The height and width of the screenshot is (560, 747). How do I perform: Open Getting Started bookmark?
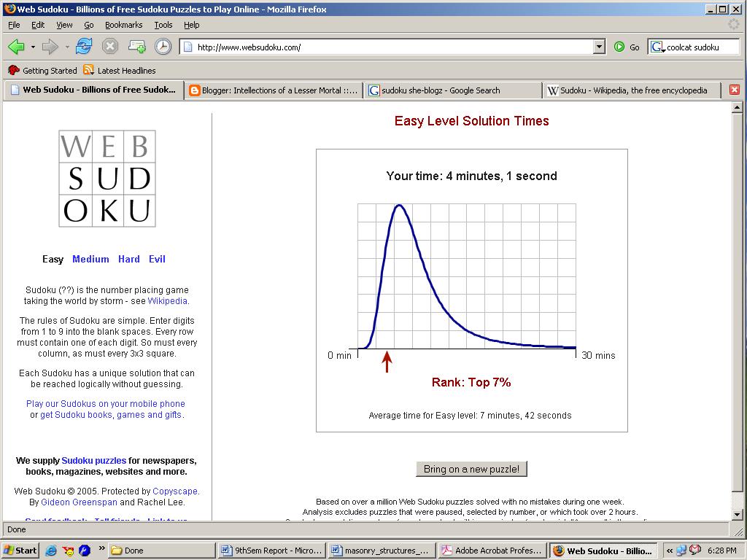click(42, 71)
